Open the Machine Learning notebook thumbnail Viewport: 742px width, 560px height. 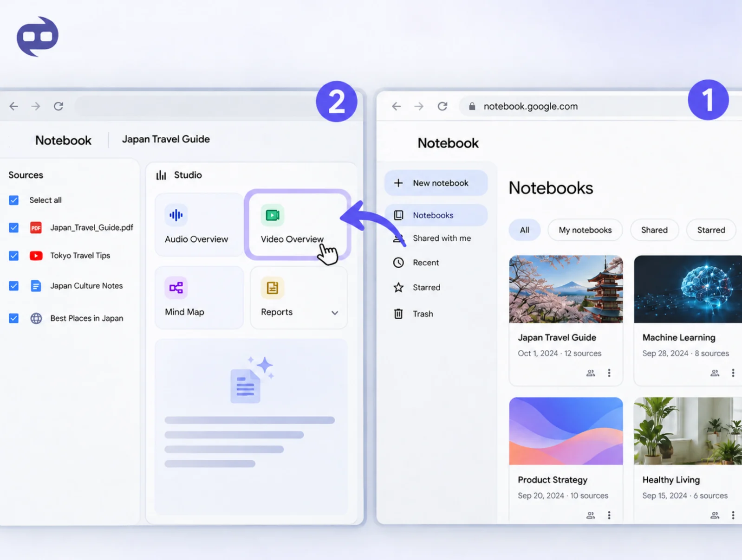[x=688, y=289]
